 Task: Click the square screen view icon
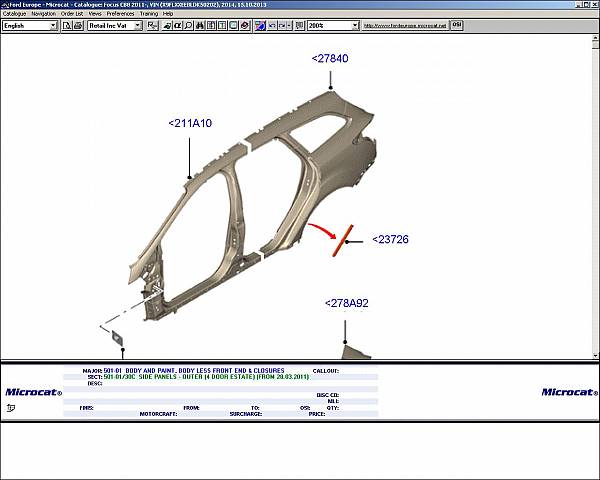coord(233,26)
